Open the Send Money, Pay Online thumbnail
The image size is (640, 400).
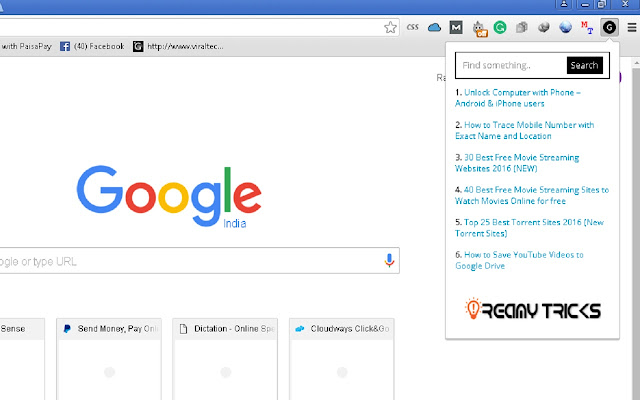(109, 359)
